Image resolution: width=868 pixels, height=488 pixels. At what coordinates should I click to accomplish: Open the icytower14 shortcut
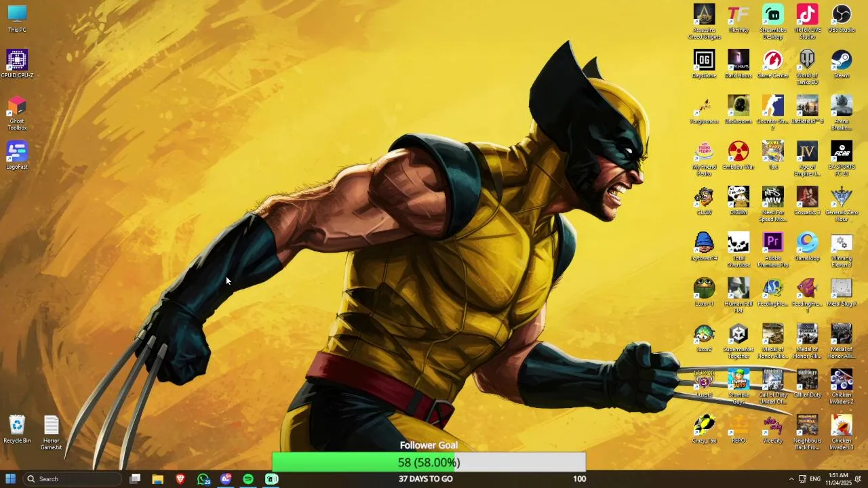point(704,246)
